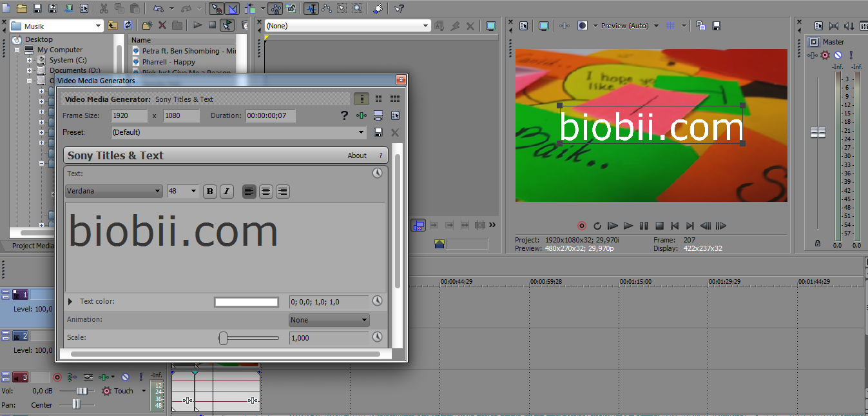
Task: Go to start of the project
Action: [x=675, y=226]
